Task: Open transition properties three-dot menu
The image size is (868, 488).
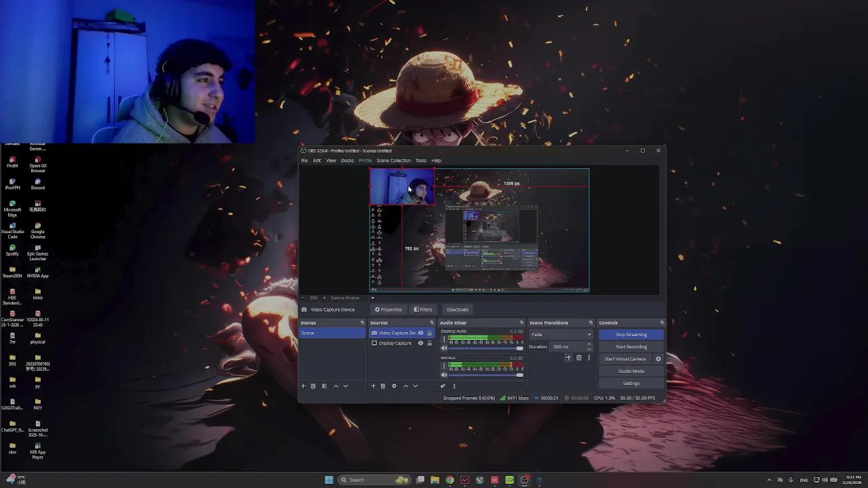Action: click(x=589, y=358)
